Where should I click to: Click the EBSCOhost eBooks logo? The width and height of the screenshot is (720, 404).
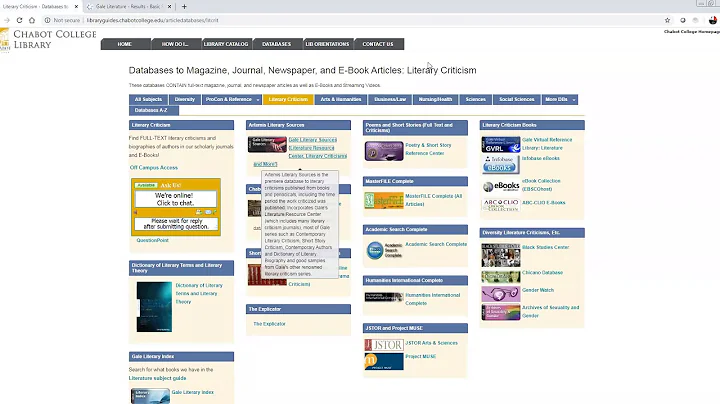pos(501,186)
